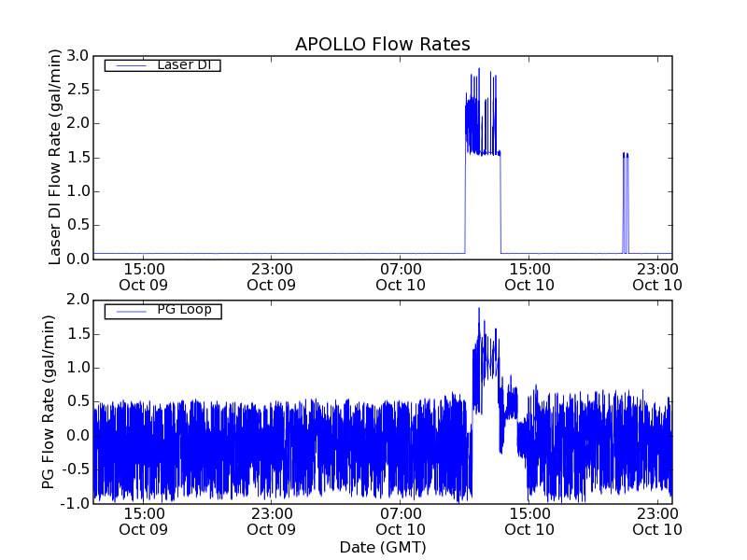Click the 3.0 tick on the top plot's y-axis

[x=77, y=56]
